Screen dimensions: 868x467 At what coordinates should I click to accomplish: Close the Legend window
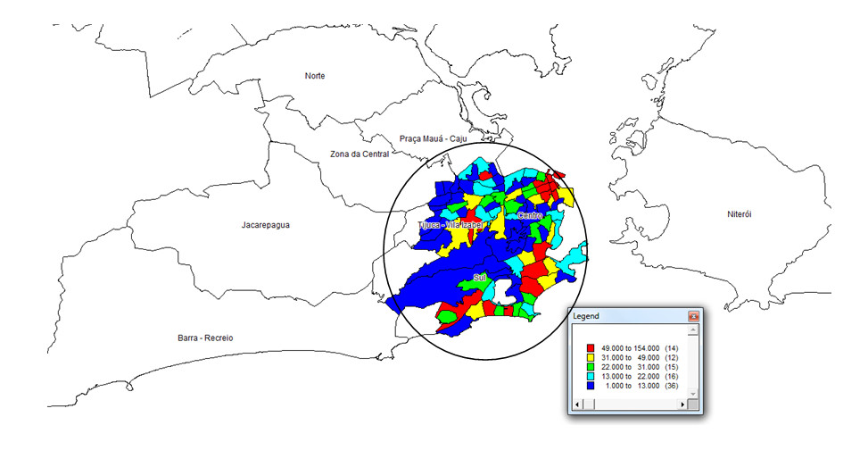click(x=693, y=317)
